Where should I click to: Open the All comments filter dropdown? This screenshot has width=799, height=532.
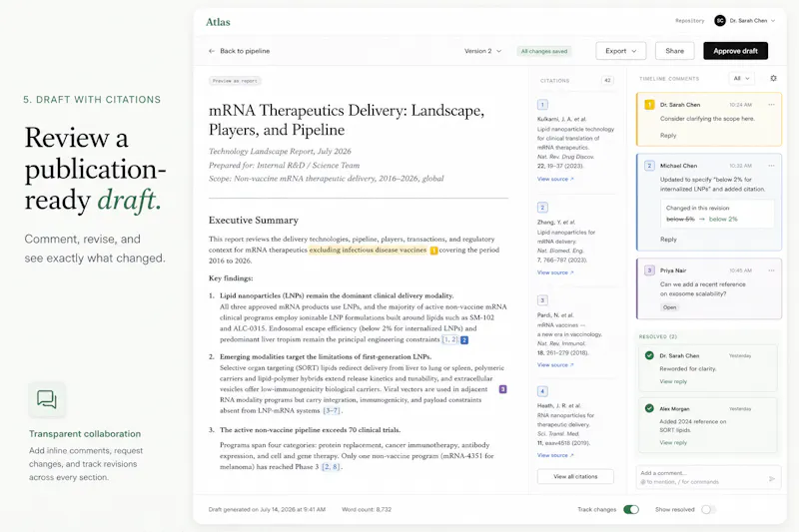(741, 79)
